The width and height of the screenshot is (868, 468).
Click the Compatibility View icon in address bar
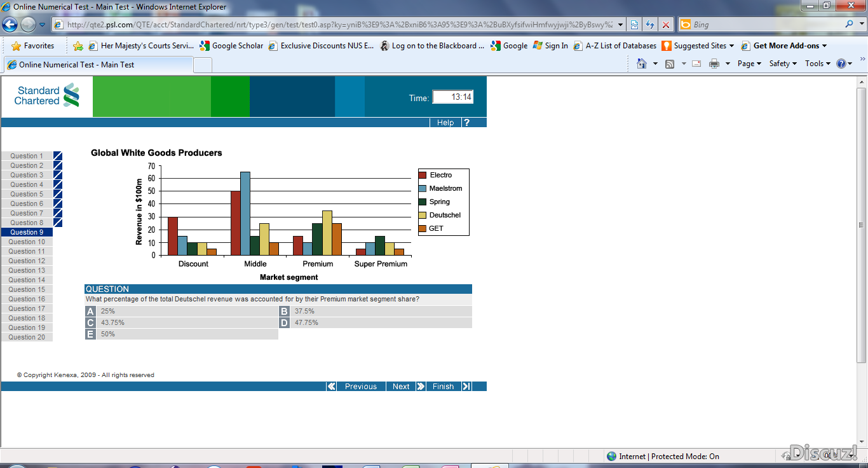click(634, 25)
